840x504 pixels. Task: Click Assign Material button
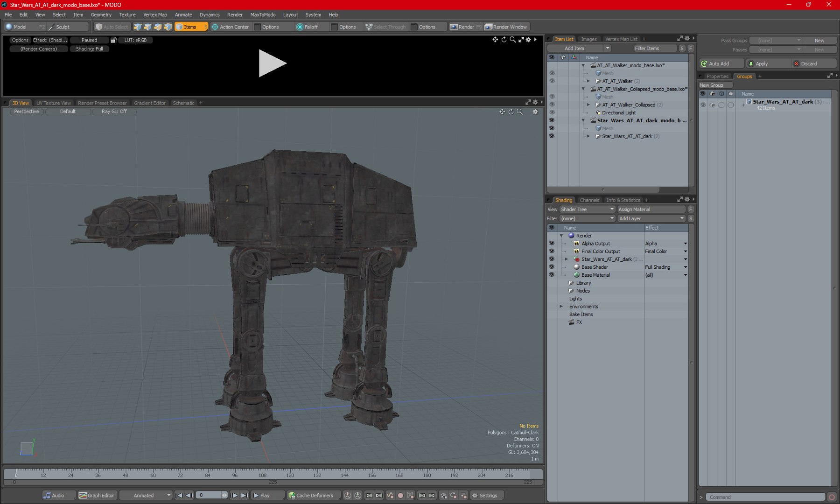tap(651, 210)
